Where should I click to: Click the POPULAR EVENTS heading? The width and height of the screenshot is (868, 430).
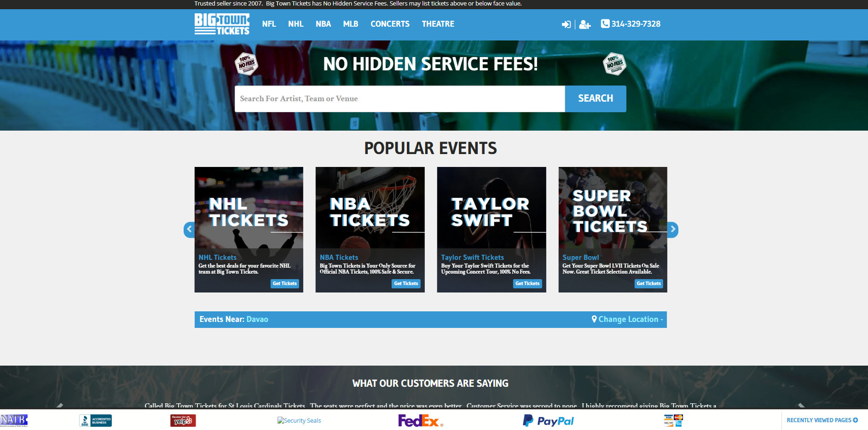pos(431,148)
